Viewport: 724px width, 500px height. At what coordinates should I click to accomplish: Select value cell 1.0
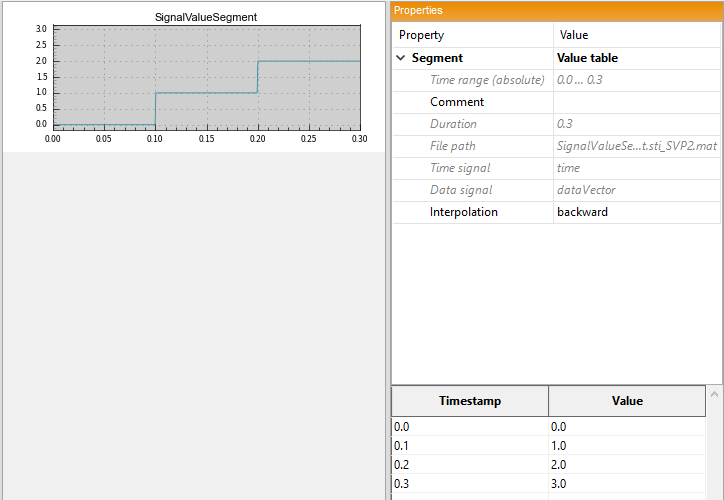coord(627,446)
